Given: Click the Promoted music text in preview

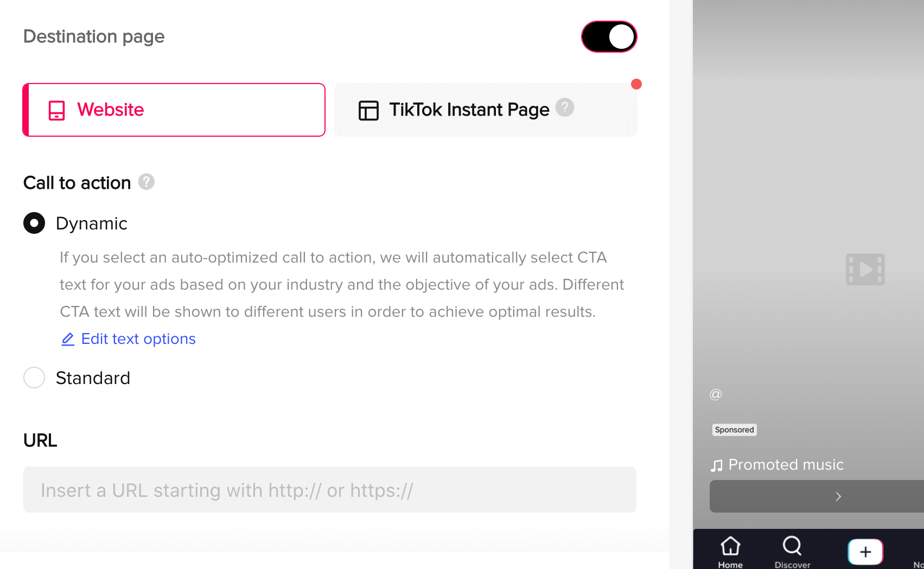Looking at the screenshot, I should pyautogui.click(x=786, y=465).
